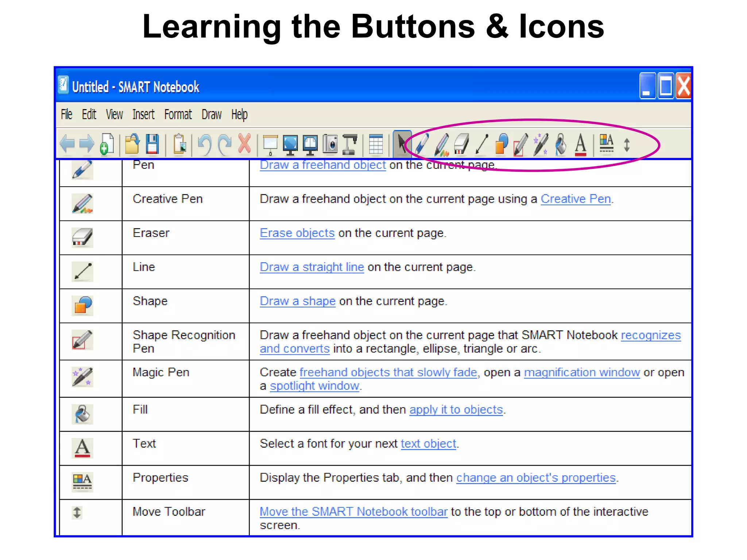
Task: Go to the previous page with the left arrow
Action: [67, 144]
